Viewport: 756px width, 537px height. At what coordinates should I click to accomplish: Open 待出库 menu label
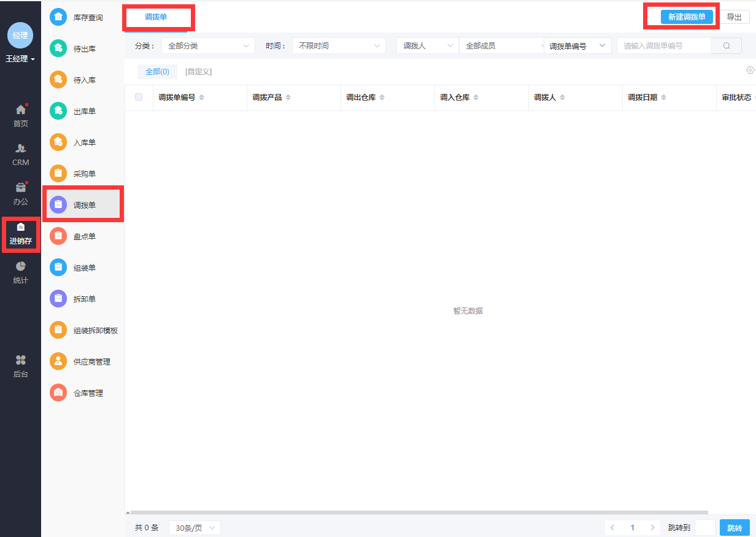tap(85, 49)
